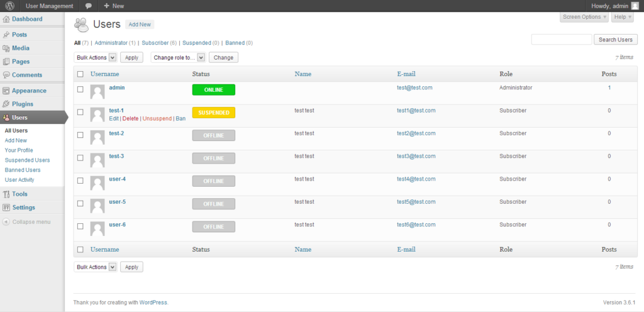Click the Settings icon in sidebar
Image resolution: width=644 pixels, height=312 pixels.
tap(6, 208)
